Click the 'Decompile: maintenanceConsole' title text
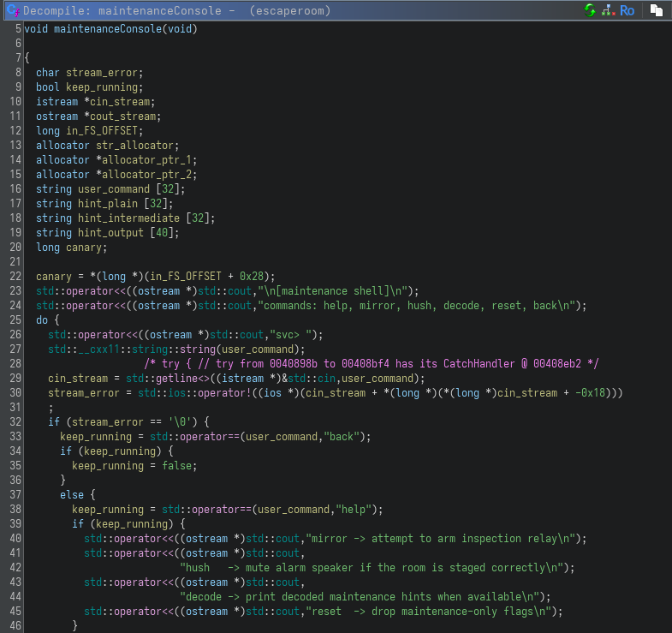This screenshot has height=633, width=672. [122, 11]
